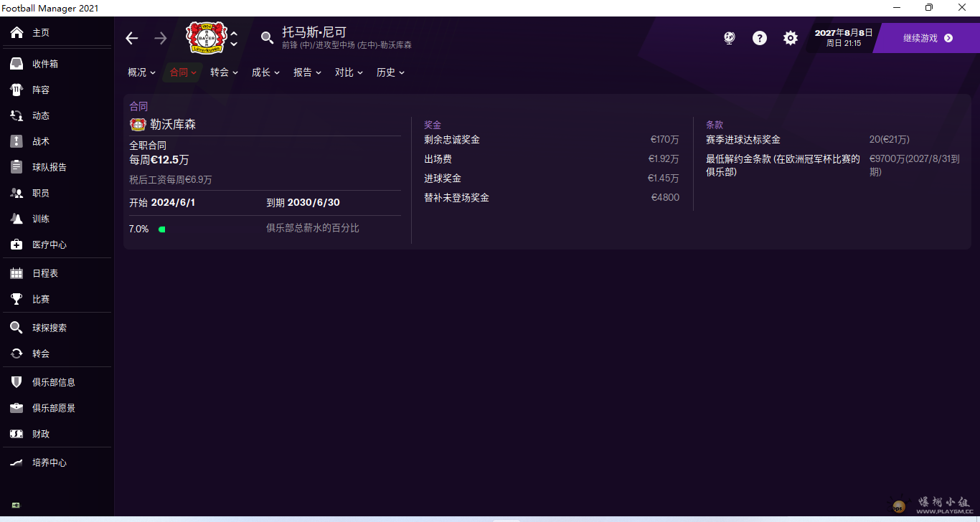The height and width of the screenshot is (522, 980).
Task: Click the up/down club switcher arrows
Action: pyautogui.click(x=234, y=39)
